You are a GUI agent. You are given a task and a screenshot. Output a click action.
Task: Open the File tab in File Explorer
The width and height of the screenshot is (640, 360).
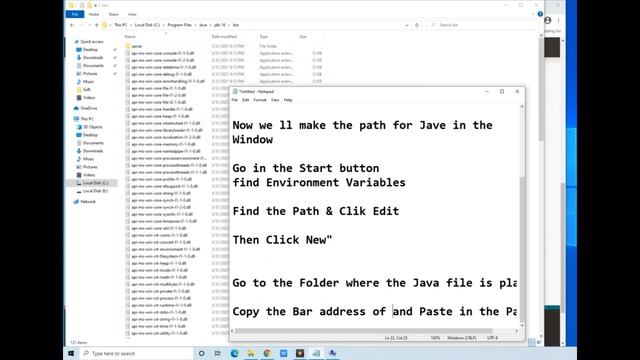click(75, 14)
